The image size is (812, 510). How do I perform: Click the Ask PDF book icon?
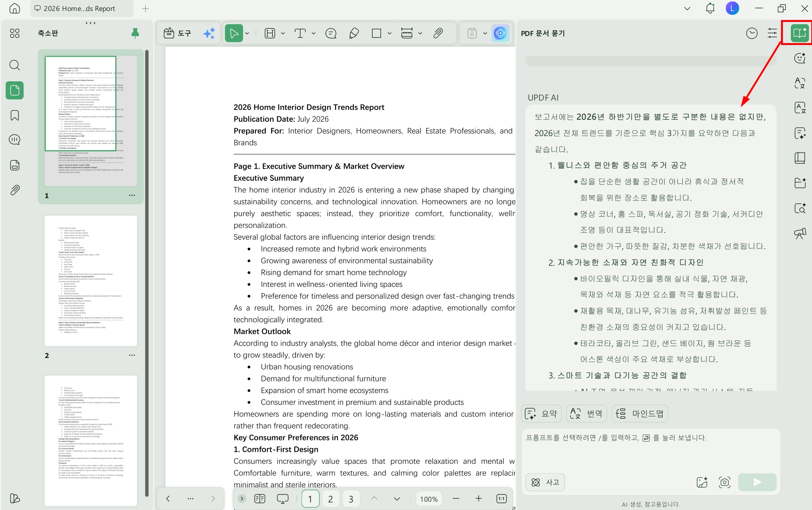point(800,33)
